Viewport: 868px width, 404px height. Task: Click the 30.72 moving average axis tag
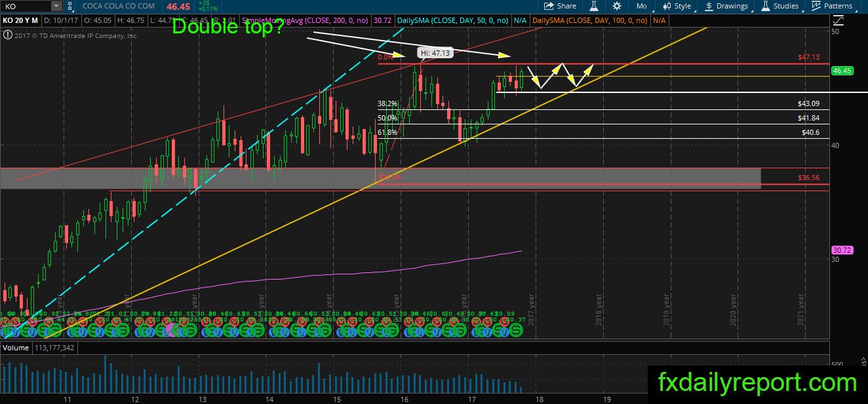(x=841, y=250)
